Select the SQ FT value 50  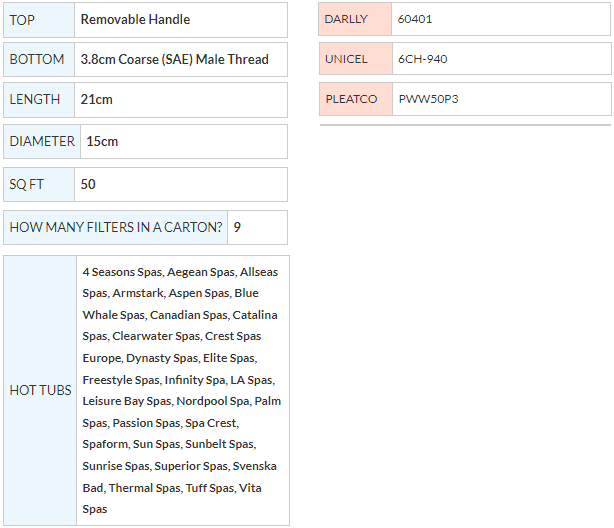tap(89, 185)
